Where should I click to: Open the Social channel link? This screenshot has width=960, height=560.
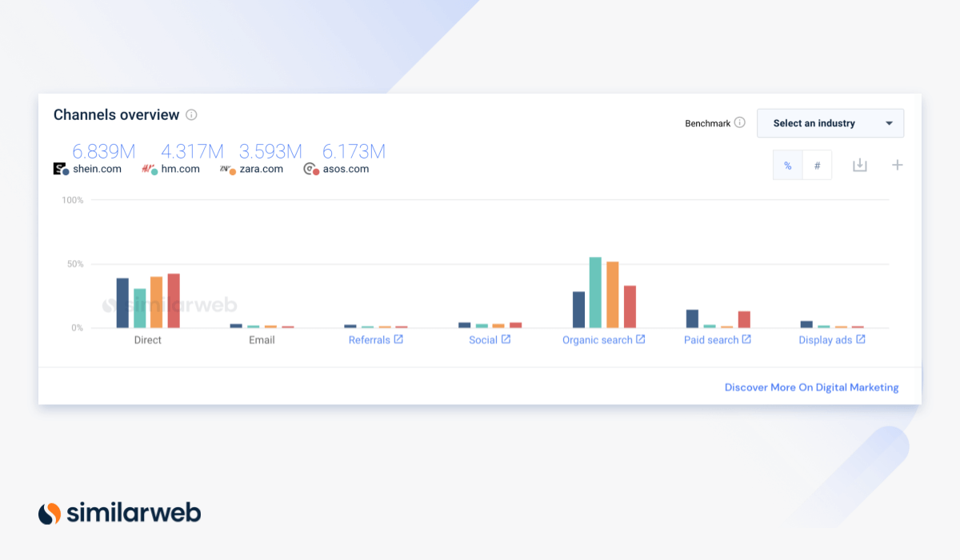click(483, 340)
